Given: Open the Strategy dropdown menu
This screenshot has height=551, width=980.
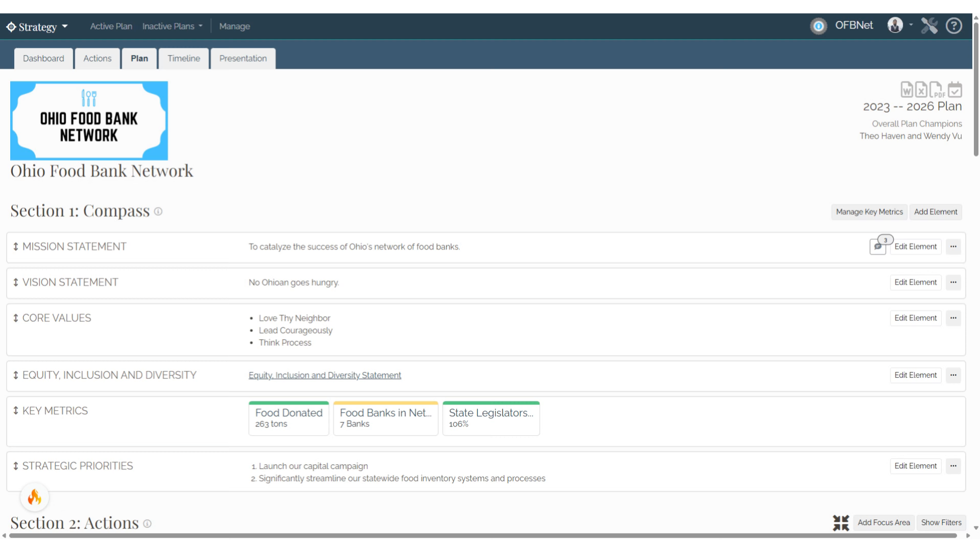Looking at the screenshot, I should click(x=37, y=27).
